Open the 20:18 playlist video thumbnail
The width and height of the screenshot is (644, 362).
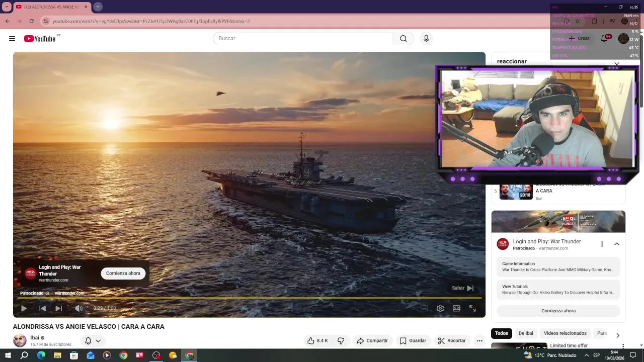pos(516,192)
